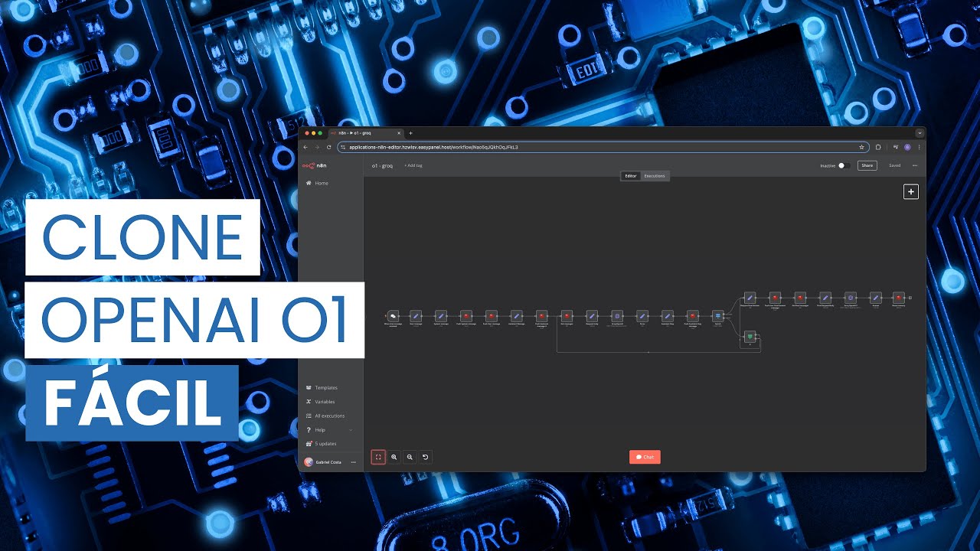
Task: Open Variables in the sidebar
Action: click(x=320, y=402)
